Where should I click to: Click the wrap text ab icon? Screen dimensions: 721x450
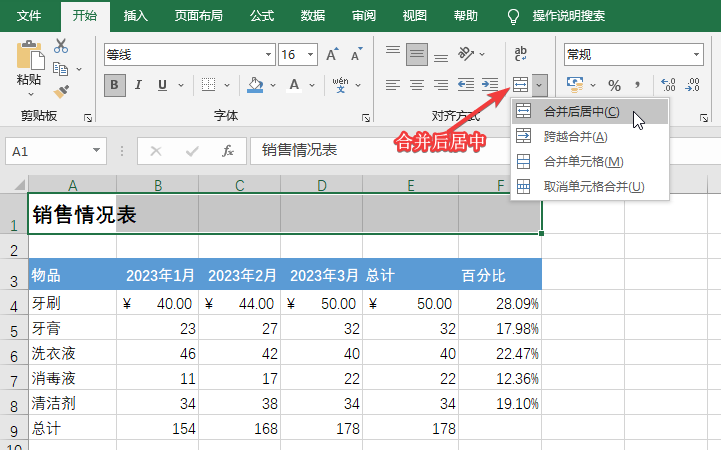pyautogui.click(x=521, y=54)
